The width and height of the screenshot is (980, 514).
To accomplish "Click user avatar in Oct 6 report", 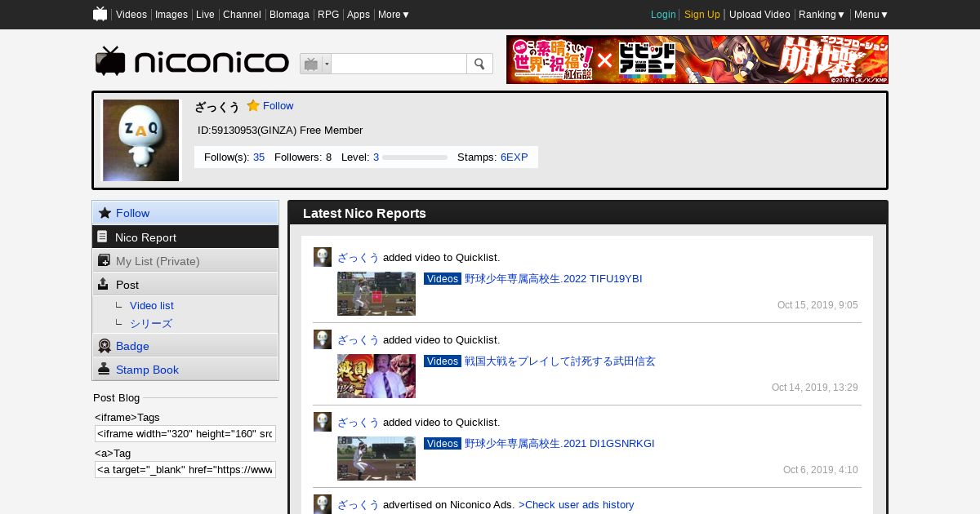I will click(x=323, y=422).
